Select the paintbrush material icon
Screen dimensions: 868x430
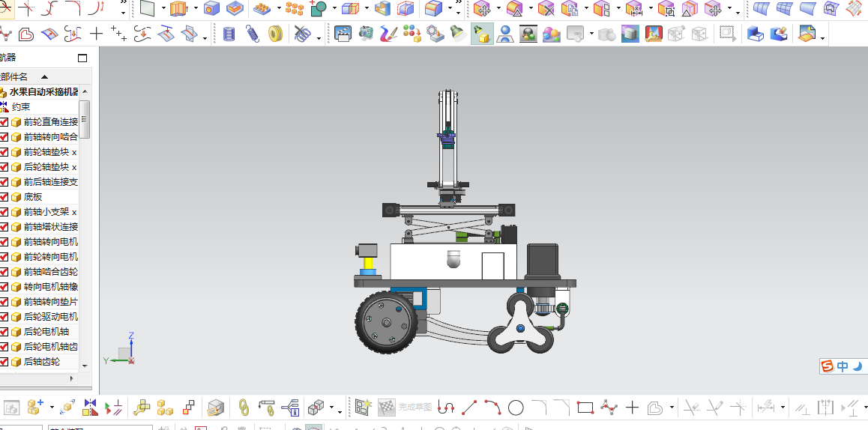pos(388,34)
